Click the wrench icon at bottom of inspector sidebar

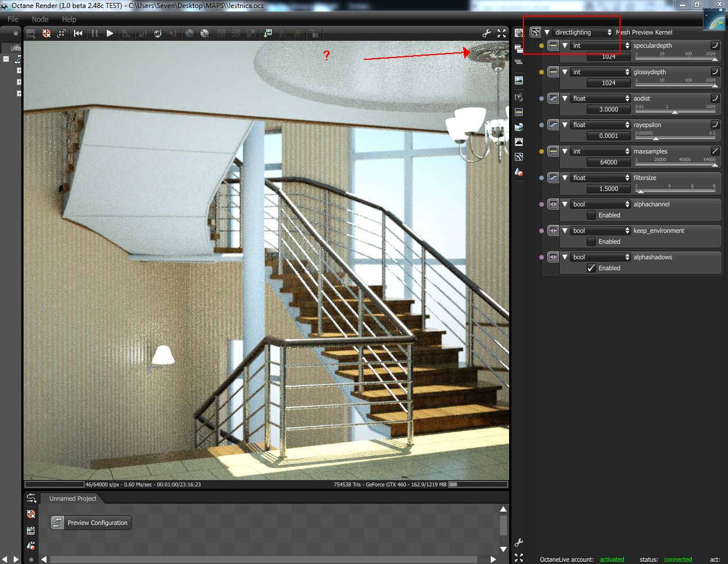click(519, 543)
